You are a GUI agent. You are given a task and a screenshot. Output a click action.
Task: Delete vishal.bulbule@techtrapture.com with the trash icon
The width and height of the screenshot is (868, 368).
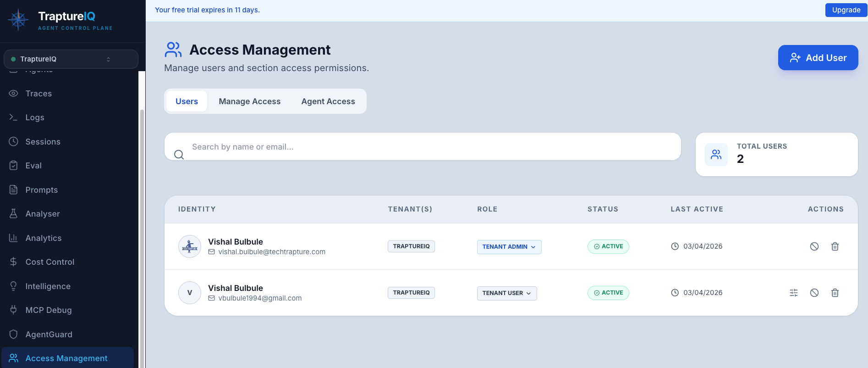click(835, 246)
